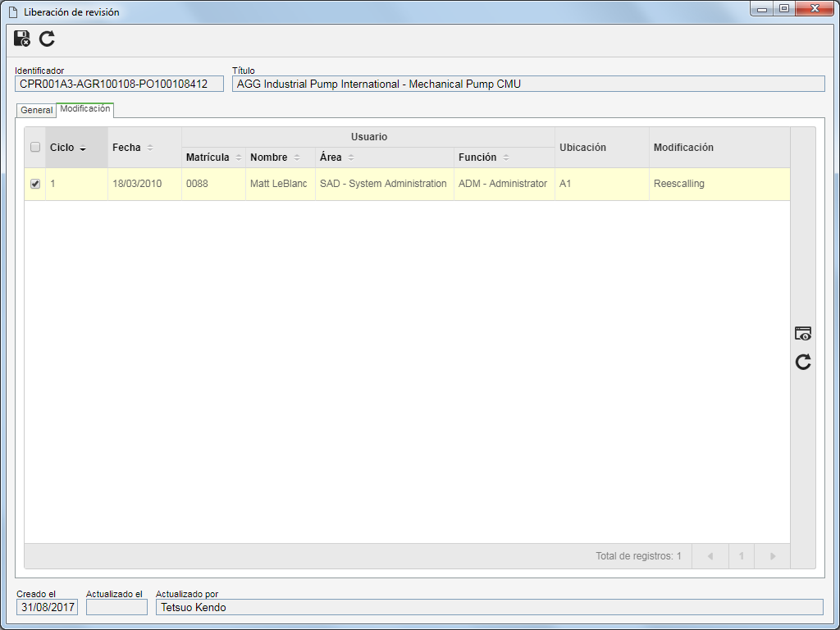Click the Modificación column header in grid
The height and width of the screenshot is (630, 840).
[x=719, y=148]
